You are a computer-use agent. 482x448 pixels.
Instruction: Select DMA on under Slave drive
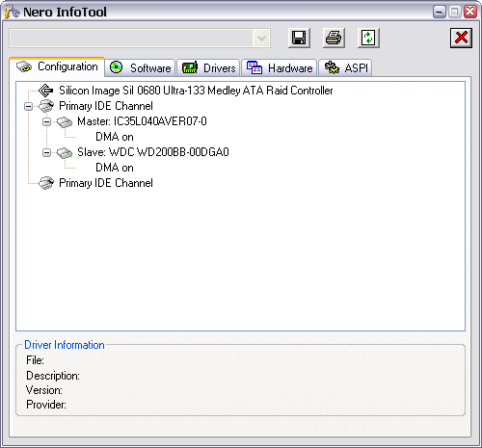[115, 168]
